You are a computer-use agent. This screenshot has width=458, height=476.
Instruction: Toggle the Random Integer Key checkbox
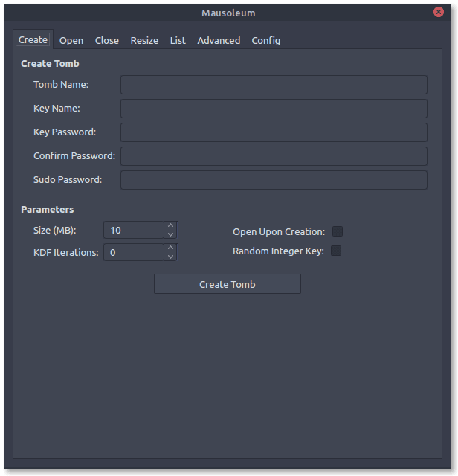pos(335,251)
